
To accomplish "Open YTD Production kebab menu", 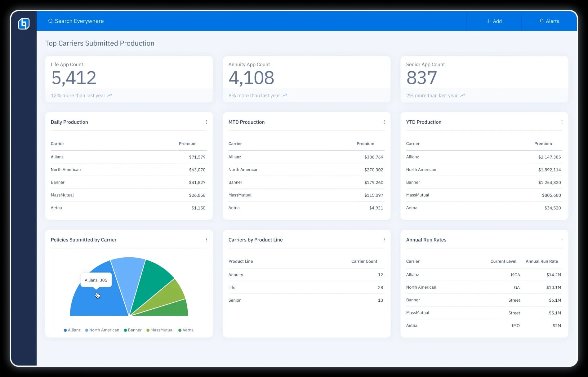I will pos(562,122).
